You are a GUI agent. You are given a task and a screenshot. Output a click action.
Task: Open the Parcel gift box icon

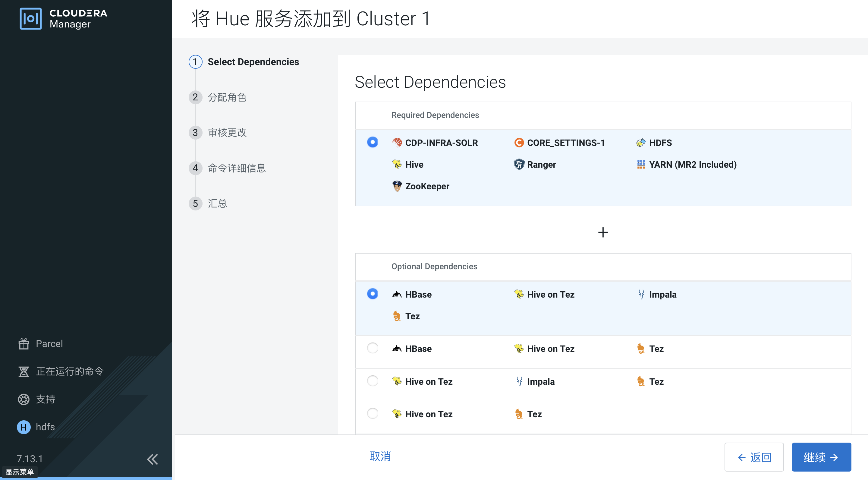point(24,344)
